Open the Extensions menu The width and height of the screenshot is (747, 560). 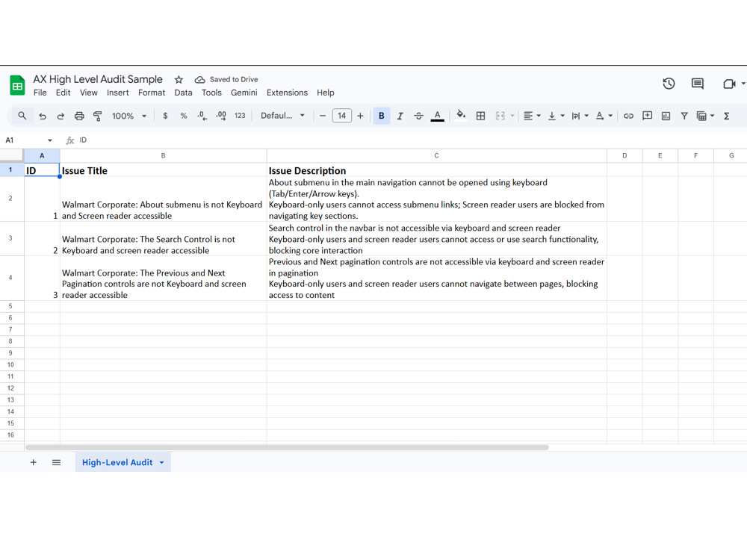pos(287,93)
